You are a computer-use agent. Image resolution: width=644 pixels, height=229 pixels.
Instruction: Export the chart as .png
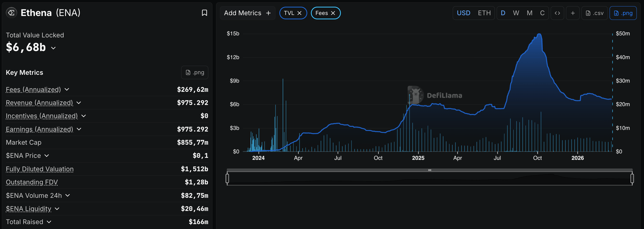point(623,13)
